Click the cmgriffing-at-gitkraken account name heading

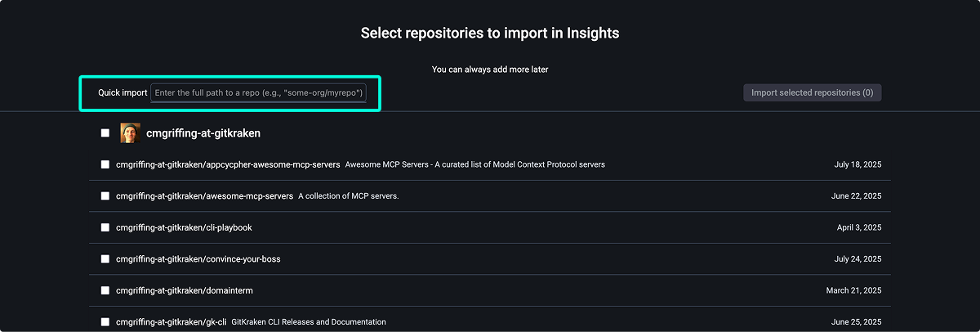coord(203,132)
